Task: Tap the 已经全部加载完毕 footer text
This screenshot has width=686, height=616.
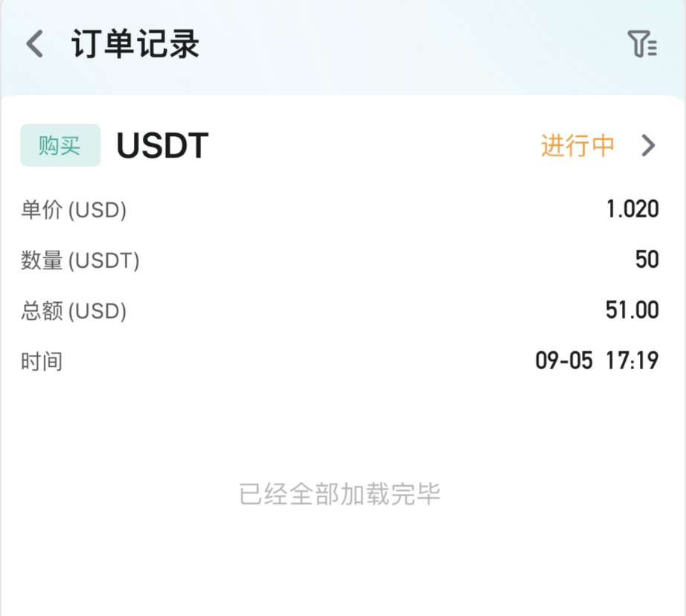Action: 340,495
